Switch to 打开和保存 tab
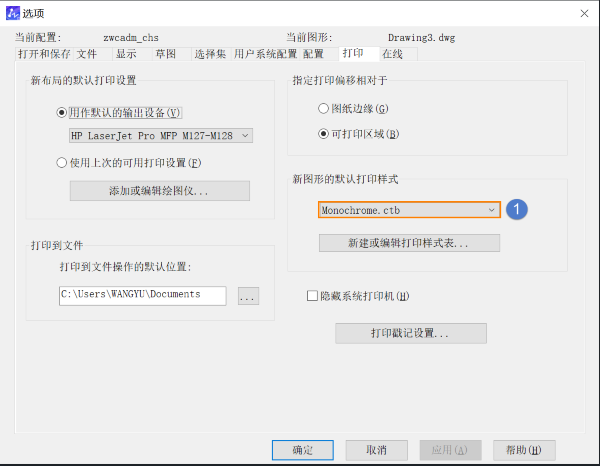Image resolution: width=600 pixels, height=466 pixels. [x=44, y=54]
